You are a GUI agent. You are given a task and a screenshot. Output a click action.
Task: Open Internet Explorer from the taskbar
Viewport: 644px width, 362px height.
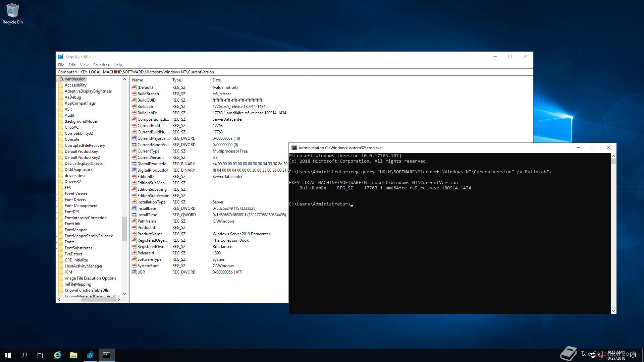57,355
